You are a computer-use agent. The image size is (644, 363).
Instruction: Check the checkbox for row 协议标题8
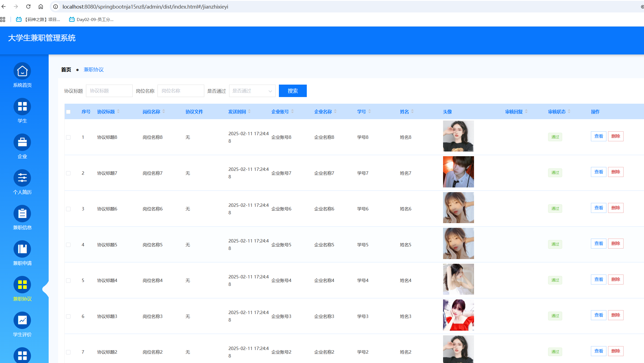[68, 137]
